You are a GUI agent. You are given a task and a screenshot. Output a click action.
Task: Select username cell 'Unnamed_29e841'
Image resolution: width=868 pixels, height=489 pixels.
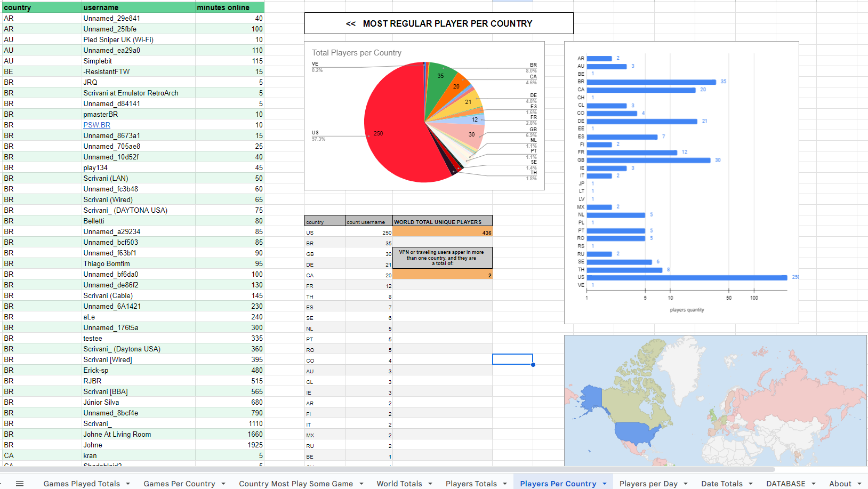coord(139,18)
